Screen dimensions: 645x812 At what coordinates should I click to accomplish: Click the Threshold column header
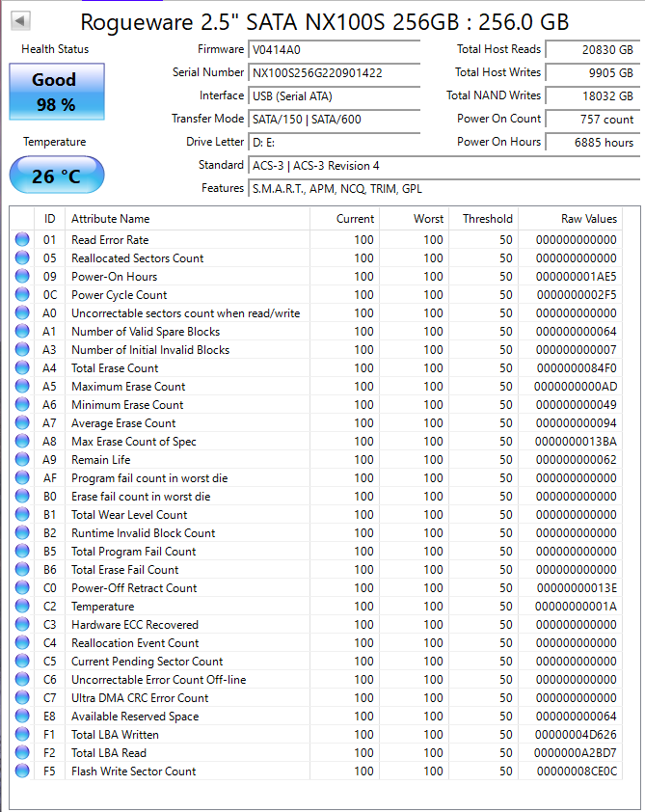click(x=483, y=219)
